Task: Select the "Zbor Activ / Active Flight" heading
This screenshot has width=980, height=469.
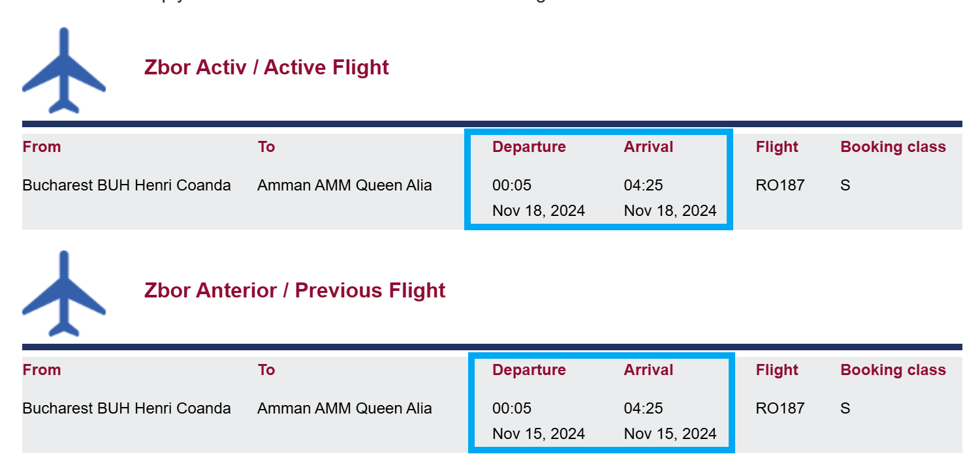Action: click(266, 67)
